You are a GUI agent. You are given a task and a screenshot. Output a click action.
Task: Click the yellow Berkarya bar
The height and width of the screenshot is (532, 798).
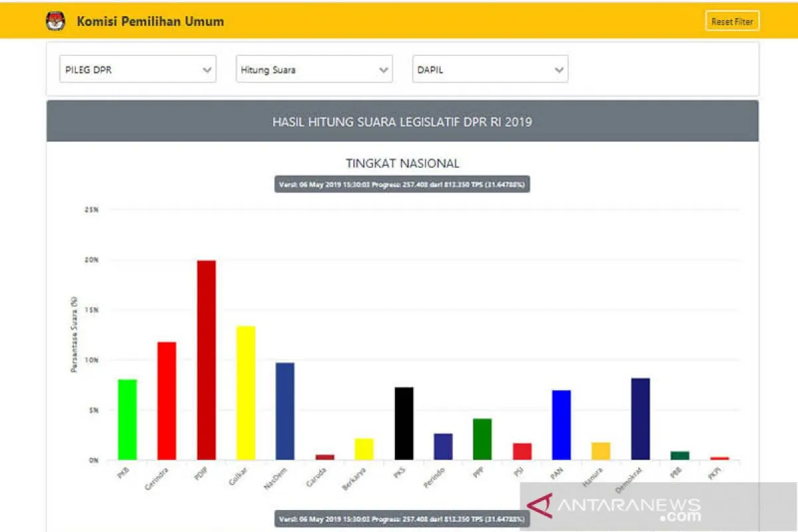click(364, 449)
